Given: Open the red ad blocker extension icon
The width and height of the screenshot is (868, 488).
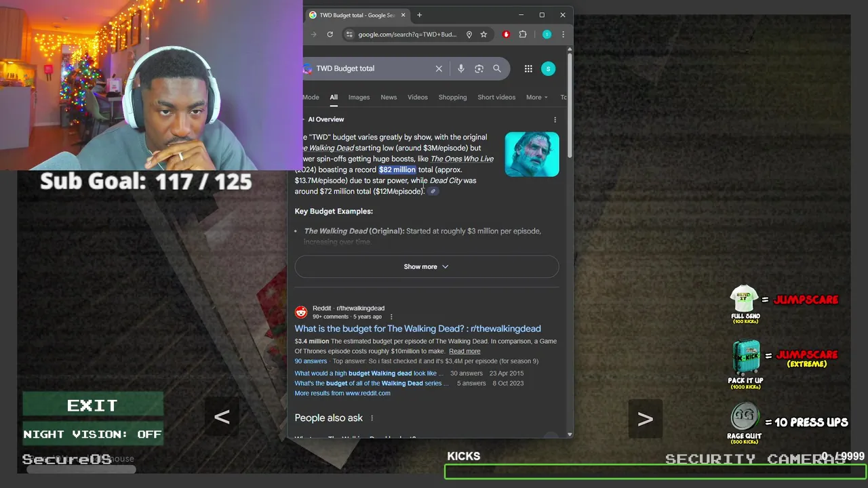Looking at the screenshot, I should [x=506, y=35].
